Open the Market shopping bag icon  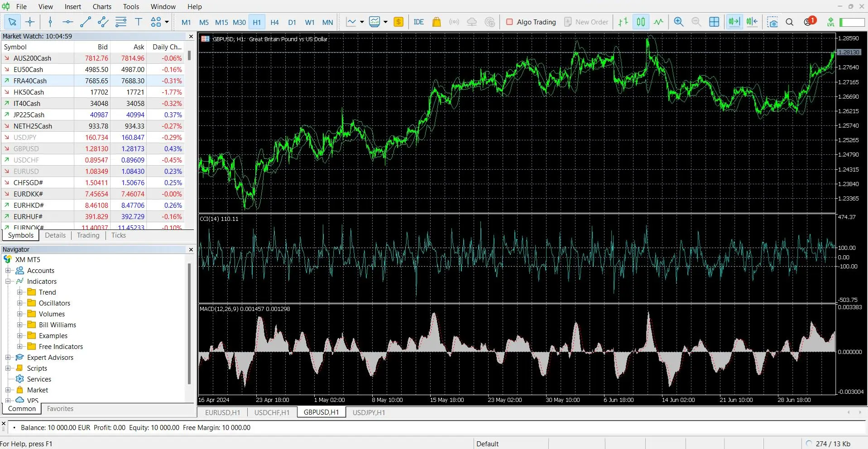pyautogui.click(x=436, y=22)
